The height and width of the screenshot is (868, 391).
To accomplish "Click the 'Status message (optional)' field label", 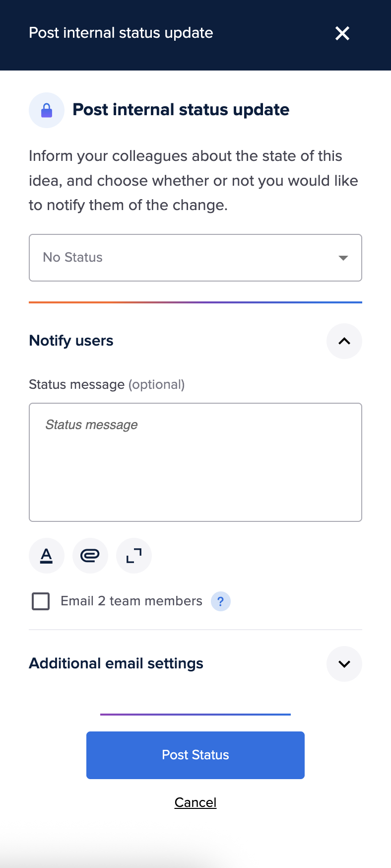I will tap(107, 384).
